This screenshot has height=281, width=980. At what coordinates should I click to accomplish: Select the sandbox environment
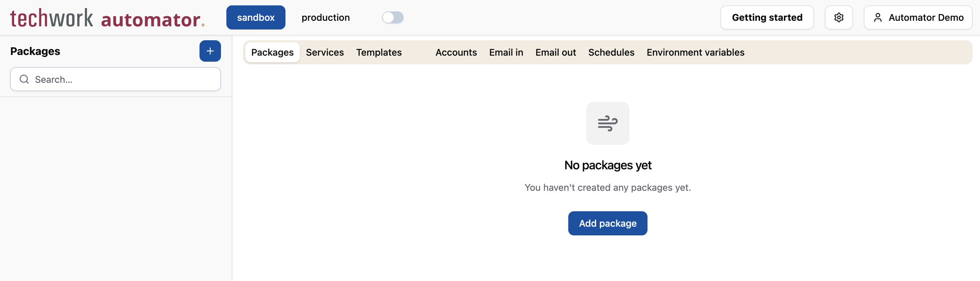256,17
